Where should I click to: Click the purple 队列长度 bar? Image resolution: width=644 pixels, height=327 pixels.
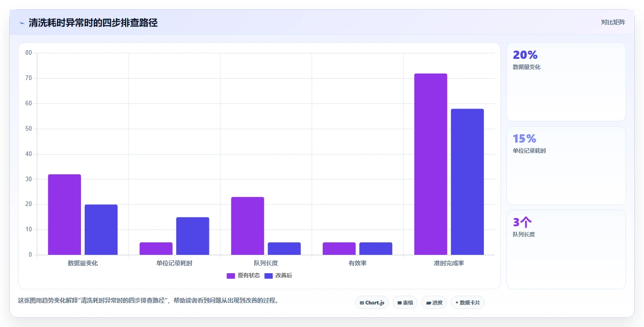point(248,226)
